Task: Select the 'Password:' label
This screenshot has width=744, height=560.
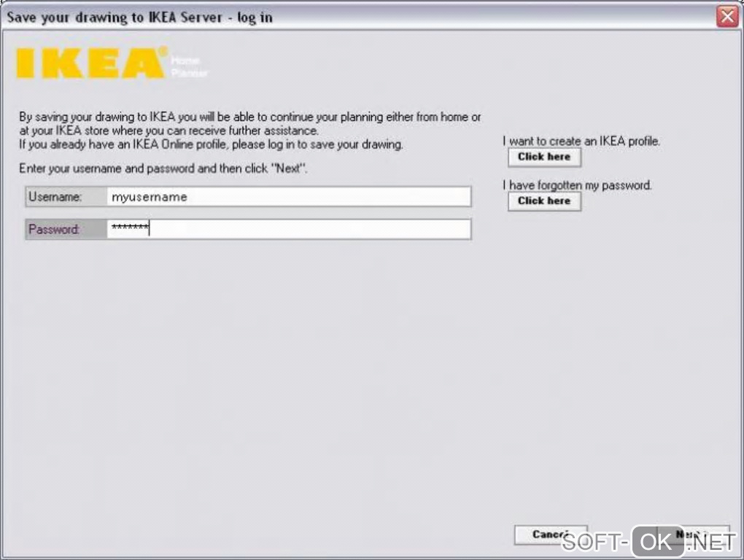Action: coord(54,230)
